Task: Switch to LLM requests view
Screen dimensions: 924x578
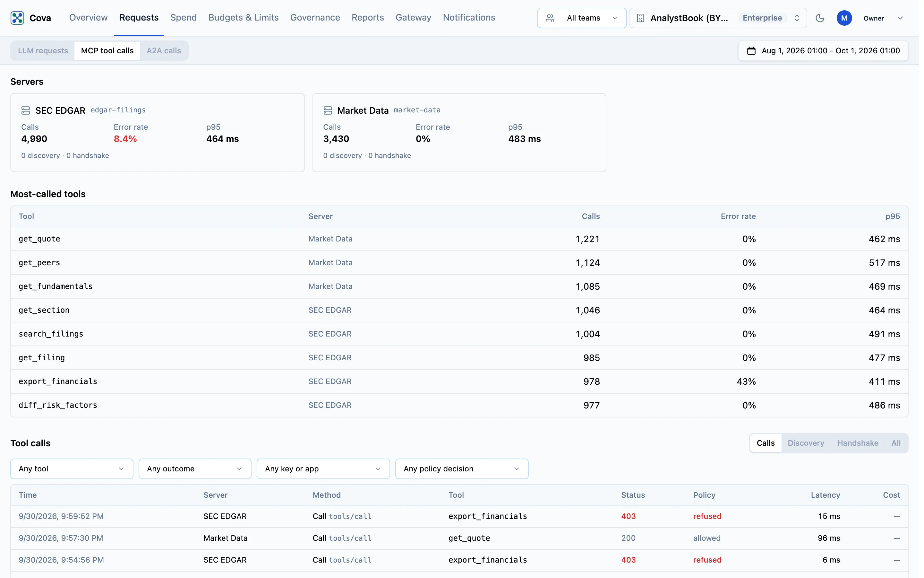Action: pos(43,51)
